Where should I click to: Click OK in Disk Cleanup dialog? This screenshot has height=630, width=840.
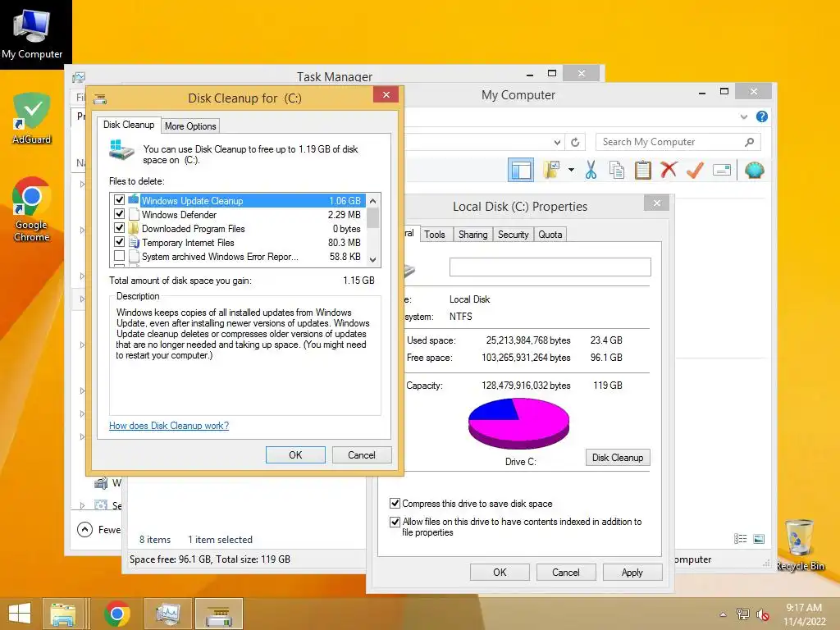tap(295, 454)
